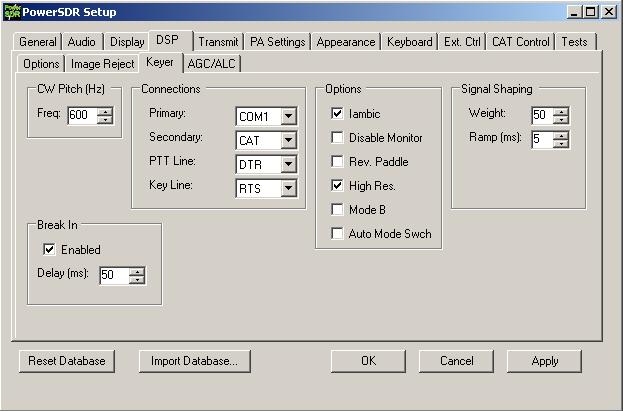Switch to the Transmit tab

click(217, 42)
